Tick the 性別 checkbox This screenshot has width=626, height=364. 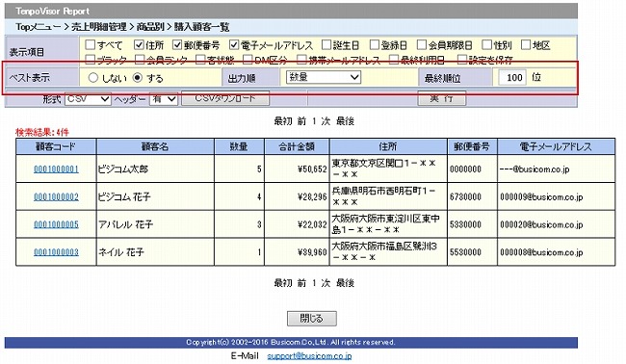(486, 44)
